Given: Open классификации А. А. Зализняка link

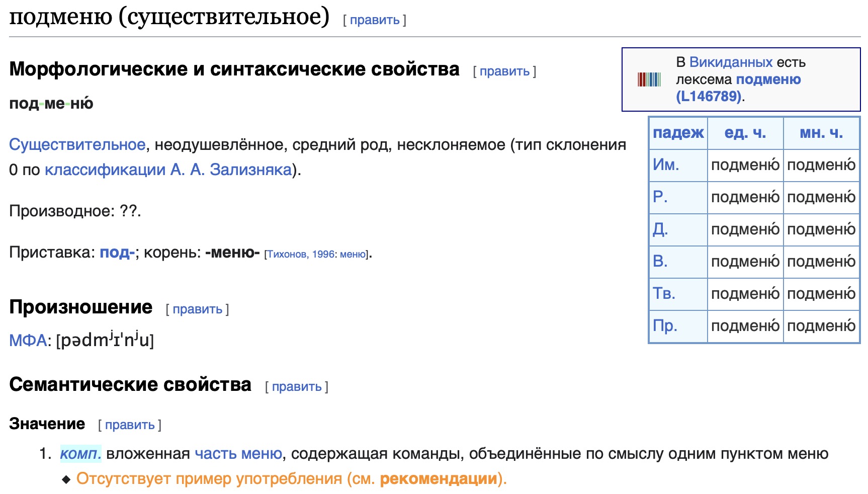Looking at the screenshot, I should tap(168, 170).
